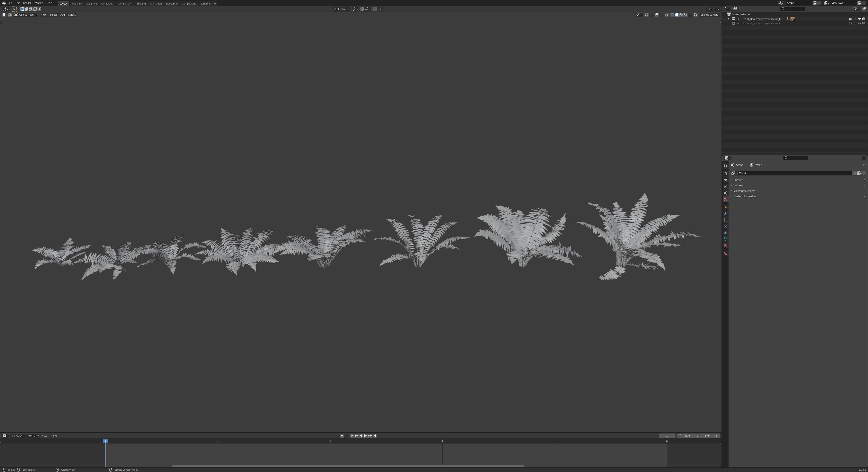868x472 pixels.
Task: Toggle proportional editing
Action: click(x=375, y=9)
